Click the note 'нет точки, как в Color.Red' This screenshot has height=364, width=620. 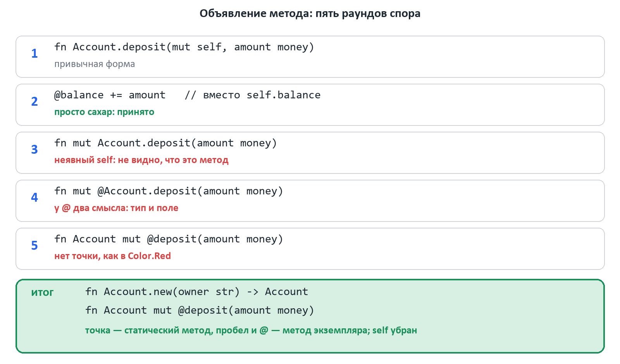point(112,256)
